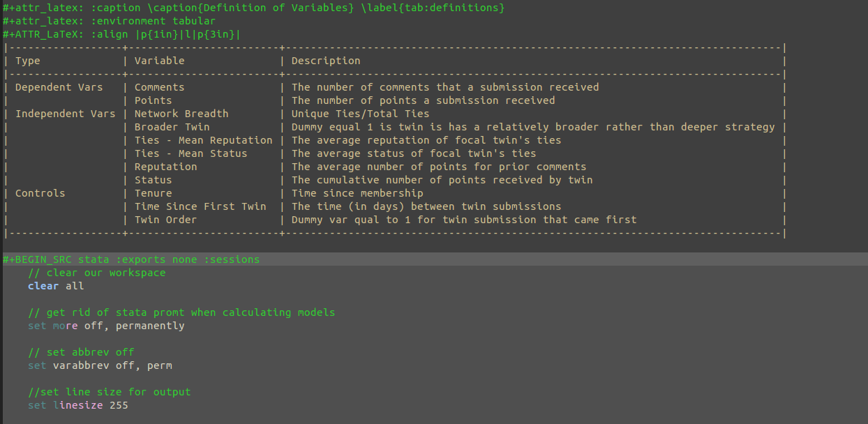Click the 'Type' table header cell

(x=28, y=61)
